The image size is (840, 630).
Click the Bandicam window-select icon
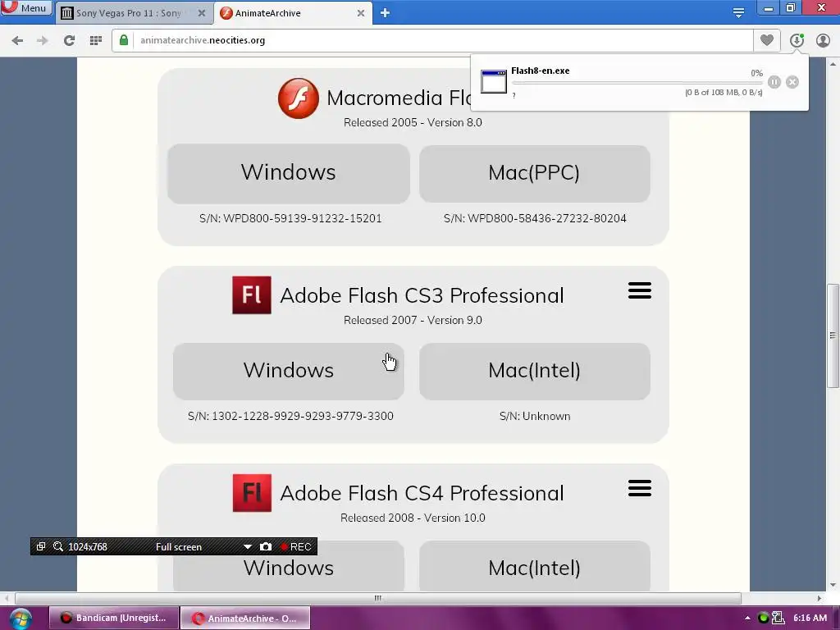click(41, 546)
